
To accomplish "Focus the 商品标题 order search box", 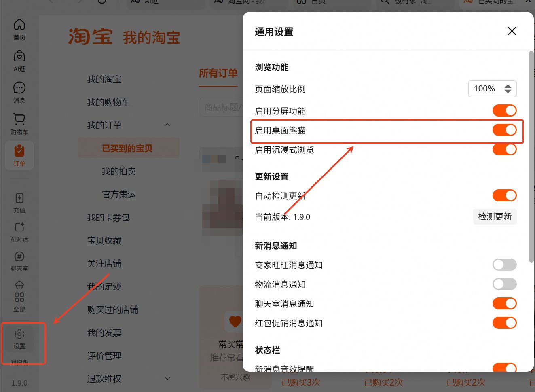I will (221, 107).
